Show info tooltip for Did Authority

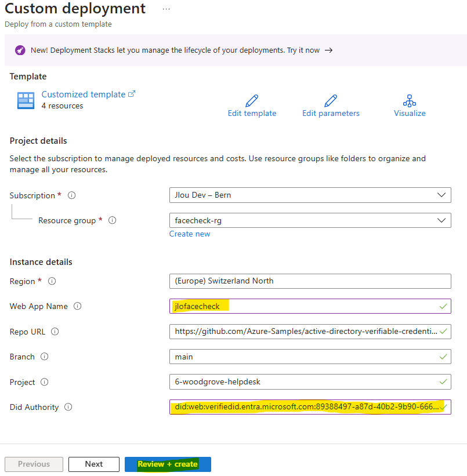(x=68, y=407)
